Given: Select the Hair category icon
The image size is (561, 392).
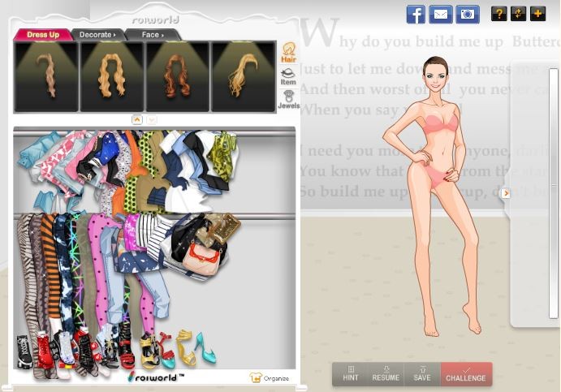Looking at the screenshot, I should [288, 54].
